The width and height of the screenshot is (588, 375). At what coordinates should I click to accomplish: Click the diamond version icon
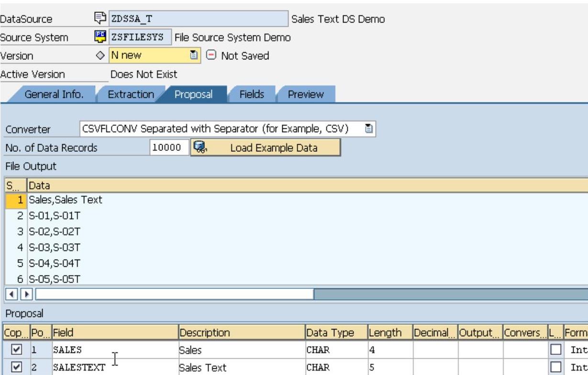102,56
